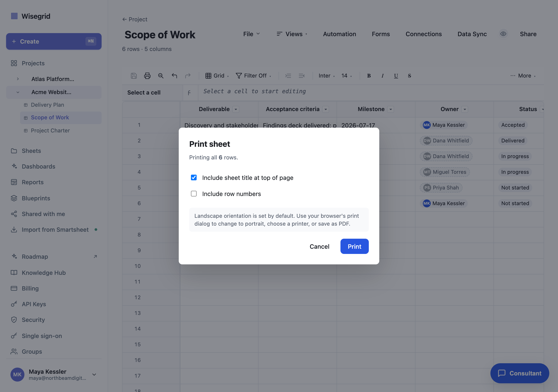The image size is (558, 392).
Task: Open Shared with me
Action: pos(54,214)
